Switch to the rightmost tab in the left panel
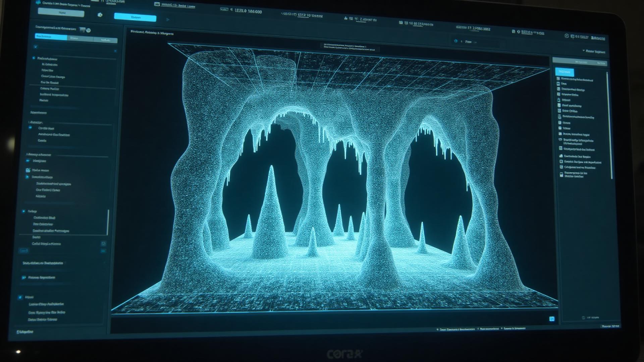The height and width of the screenshot is (362, 644). [106, 40]
